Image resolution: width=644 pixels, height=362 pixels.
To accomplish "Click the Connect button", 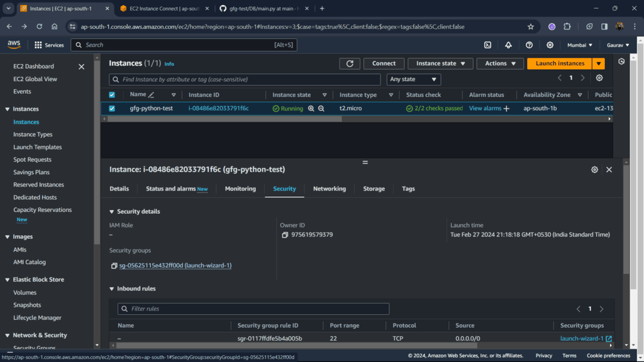I will pos(384,63).
